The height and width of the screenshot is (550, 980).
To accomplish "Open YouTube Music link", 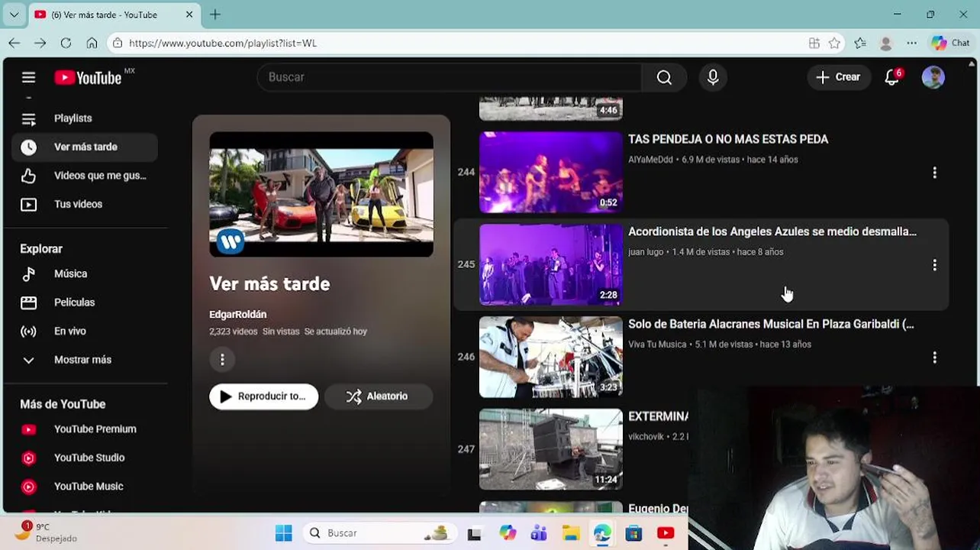I will [84, 486].
